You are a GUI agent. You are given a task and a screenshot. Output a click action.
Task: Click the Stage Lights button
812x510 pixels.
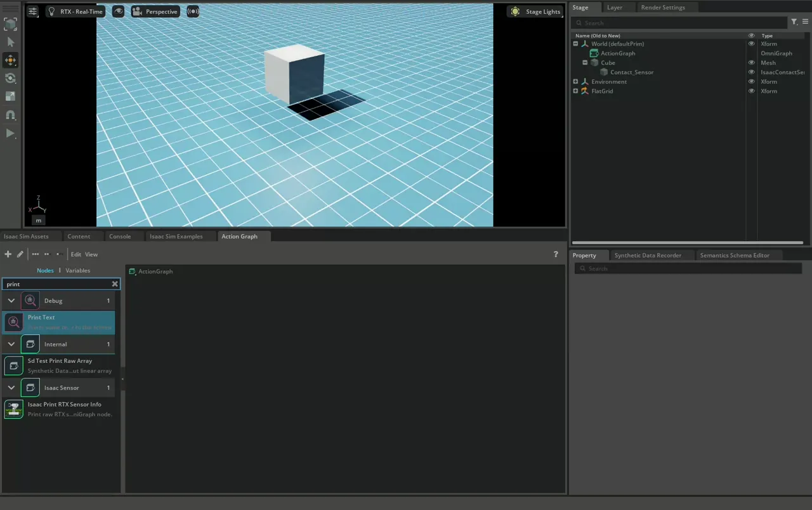coord(536,11)
